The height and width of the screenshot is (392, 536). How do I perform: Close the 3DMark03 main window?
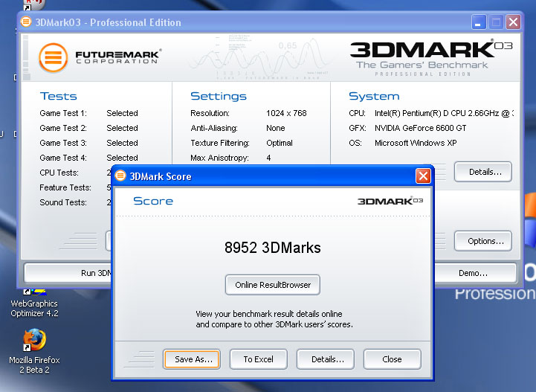pos(513,22)
